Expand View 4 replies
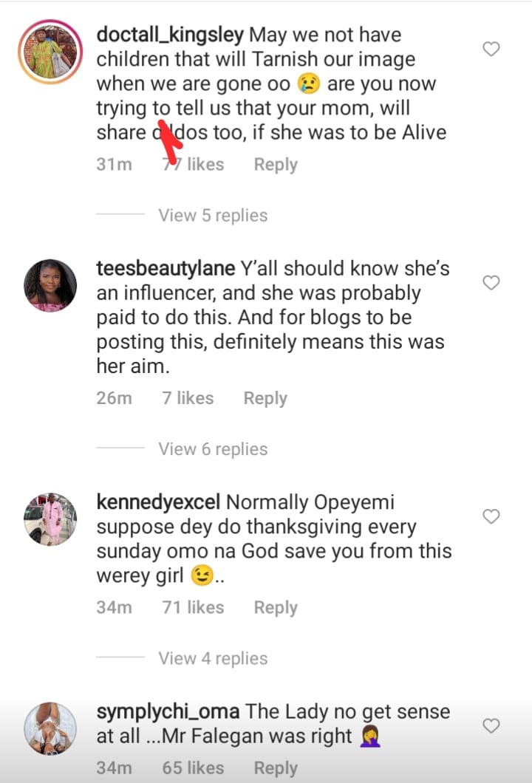The image size is (532, 783). point(213,658)
